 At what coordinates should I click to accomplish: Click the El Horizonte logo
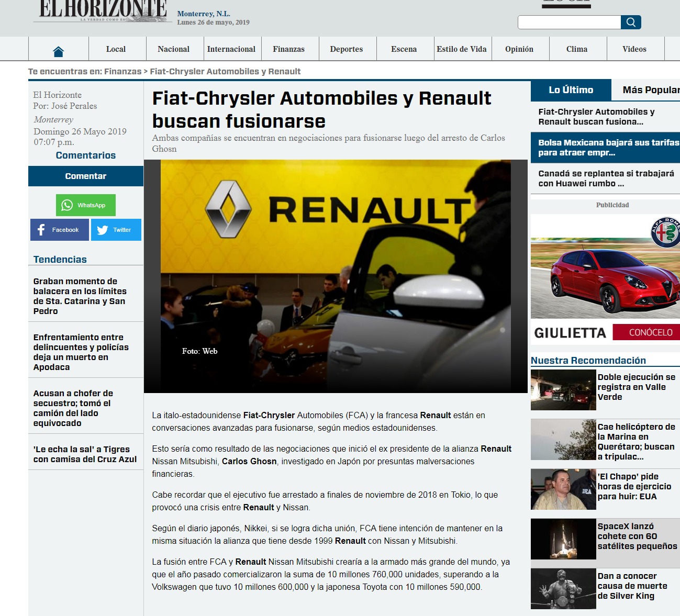[103, 11]
